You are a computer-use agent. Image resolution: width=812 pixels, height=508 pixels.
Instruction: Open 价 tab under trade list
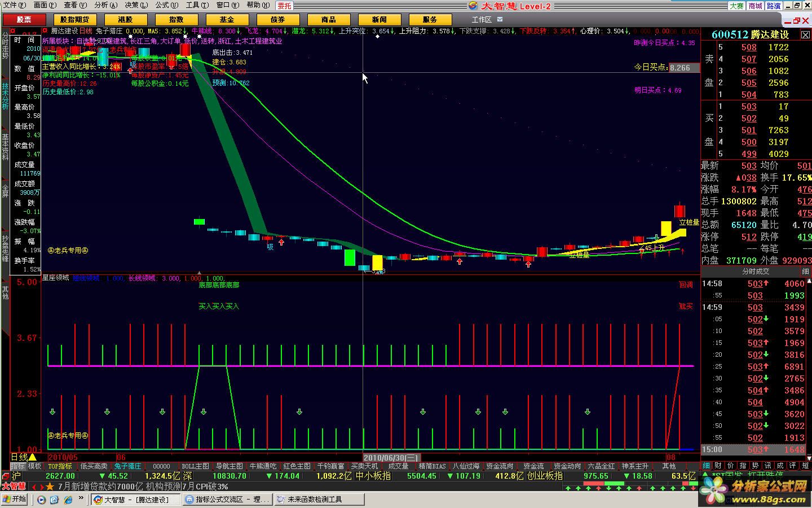[x=730, y=466]
